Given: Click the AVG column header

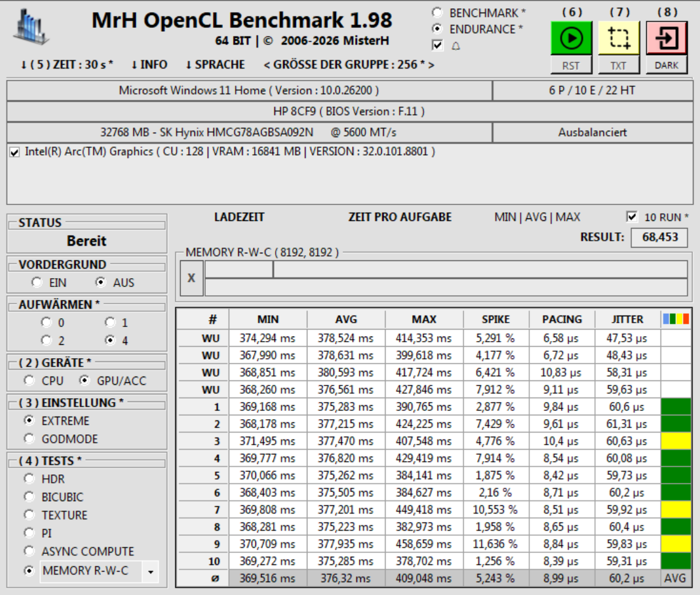Looking at the screenshot, I should click(x=346, y=319).
